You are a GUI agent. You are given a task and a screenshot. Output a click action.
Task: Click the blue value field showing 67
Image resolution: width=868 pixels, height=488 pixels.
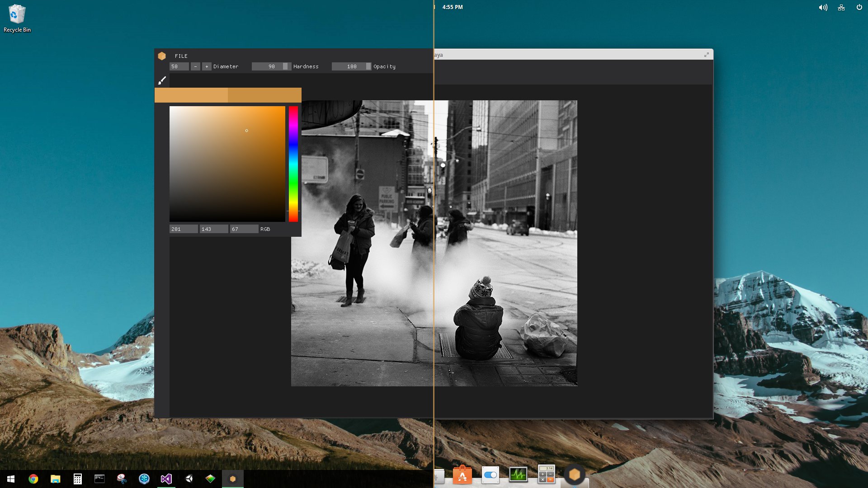click(x=244, y=229)
